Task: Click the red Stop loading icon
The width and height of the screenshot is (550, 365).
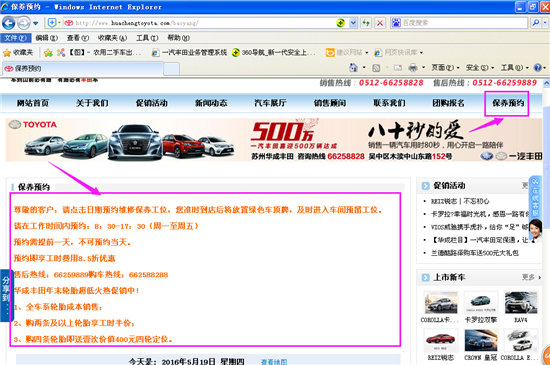Action: point(380,23)
